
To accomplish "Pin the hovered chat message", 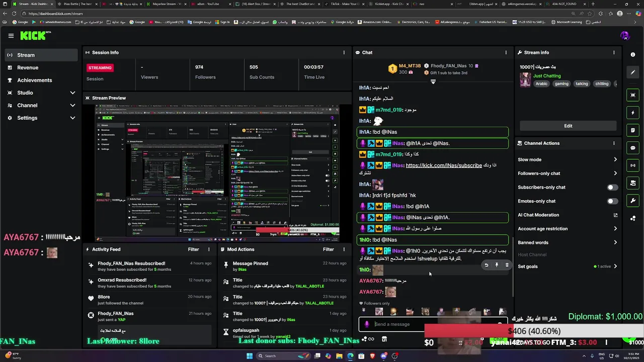I will [497, 265].
